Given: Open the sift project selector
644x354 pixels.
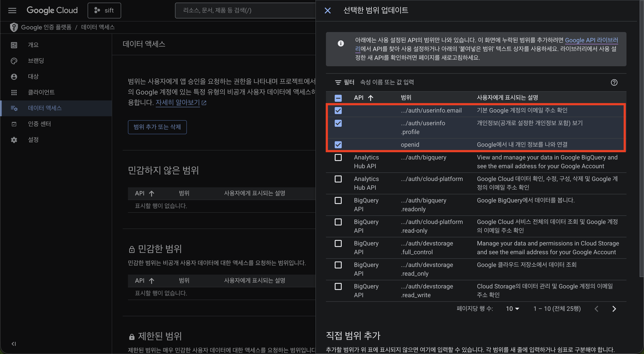Looking at the screenshot, I should (104, 10).
